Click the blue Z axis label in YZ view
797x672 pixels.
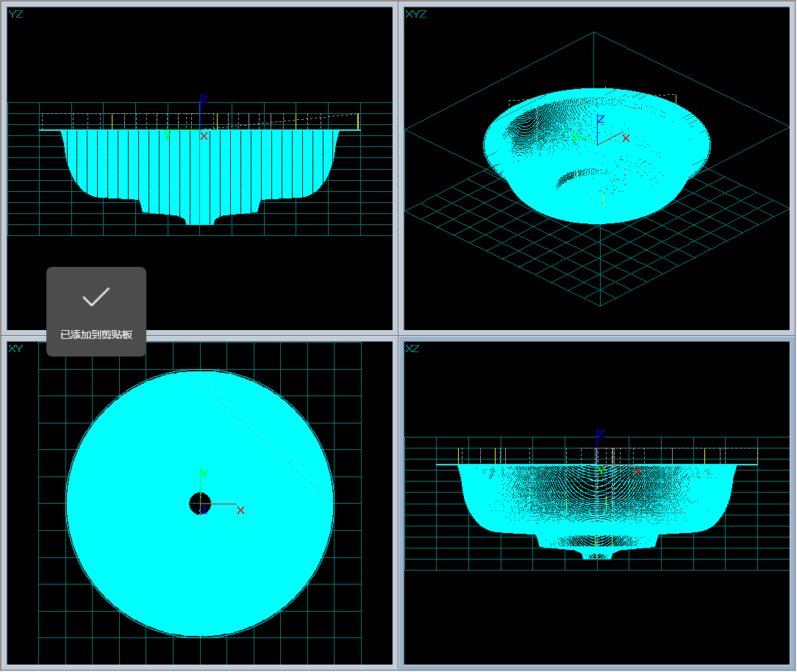pyautogui.click(x=204, y=99)
